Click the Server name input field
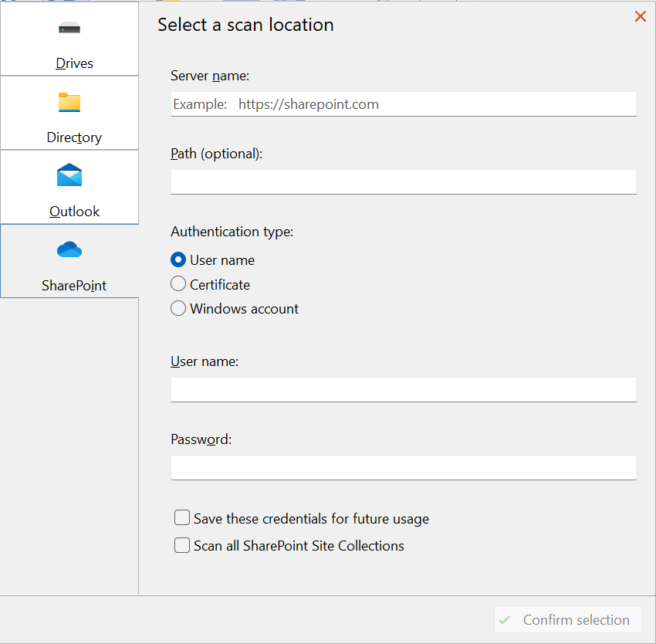 [403, 104]
